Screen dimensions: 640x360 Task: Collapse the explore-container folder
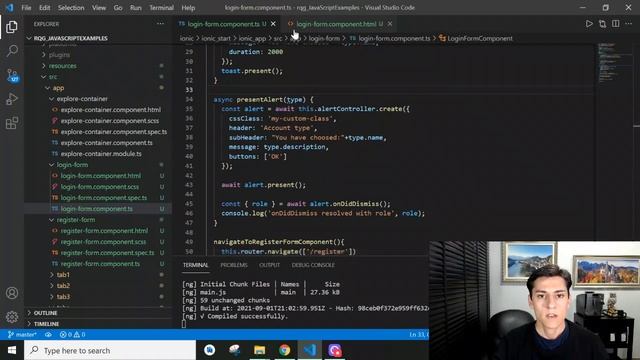98,99
